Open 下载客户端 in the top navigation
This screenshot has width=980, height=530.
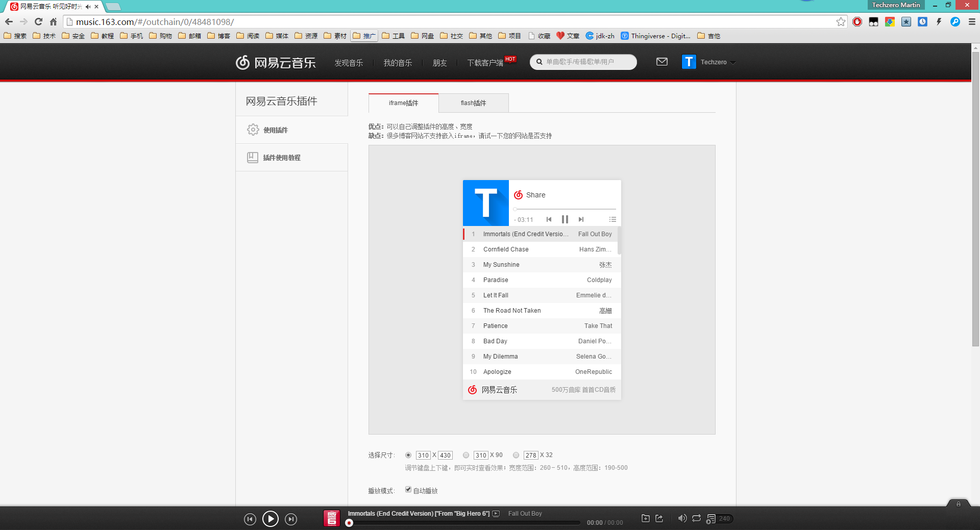[485, 63]
